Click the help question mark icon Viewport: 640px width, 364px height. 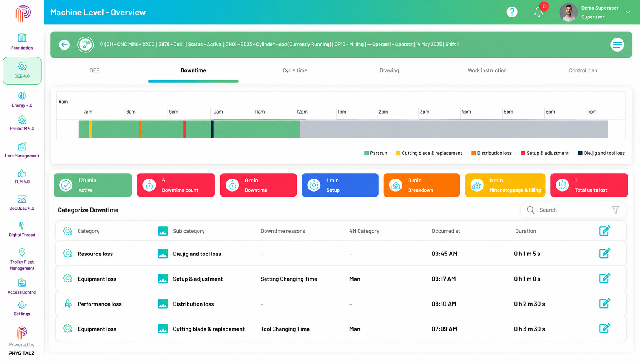coord(512,12)
